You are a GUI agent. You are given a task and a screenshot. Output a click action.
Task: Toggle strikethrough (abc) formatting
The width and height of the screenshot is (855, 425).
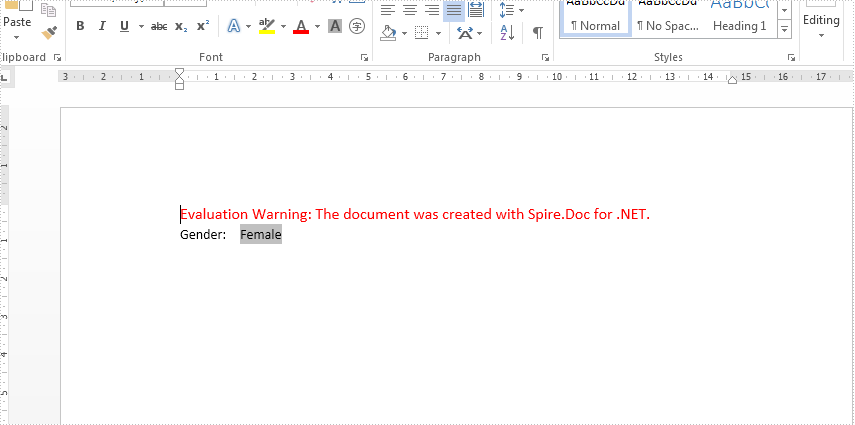pos(159,26)
